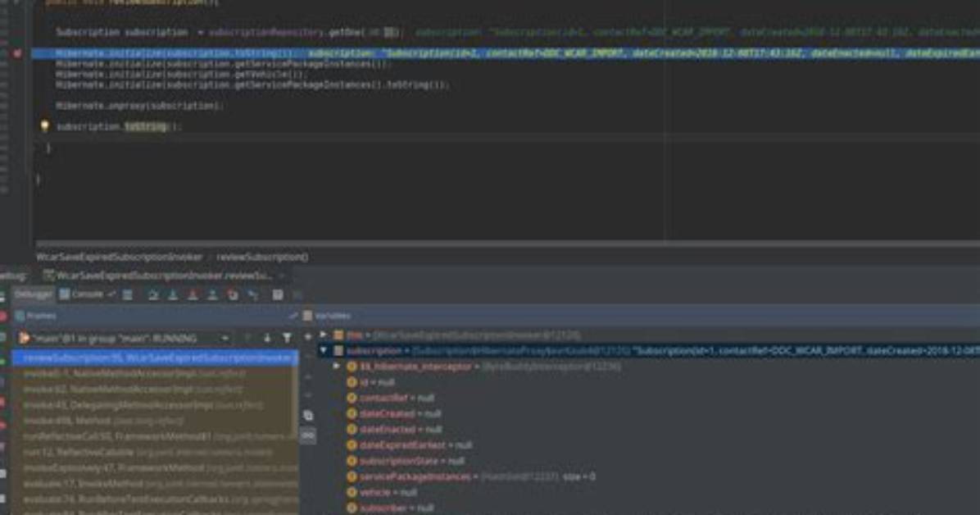Click the Variables panel header
This screenshot has width=980, height=515.
(642, 316)
